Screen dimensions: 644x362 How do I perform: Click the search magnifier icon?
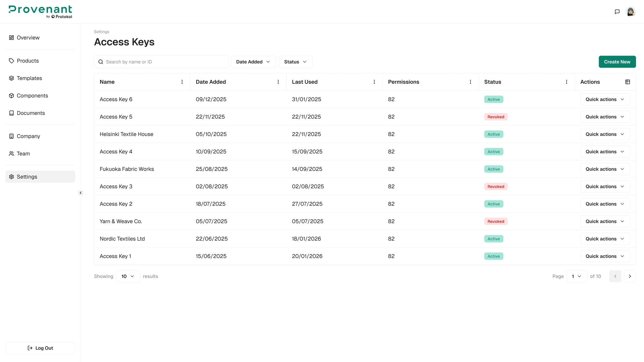coord(101,62)
